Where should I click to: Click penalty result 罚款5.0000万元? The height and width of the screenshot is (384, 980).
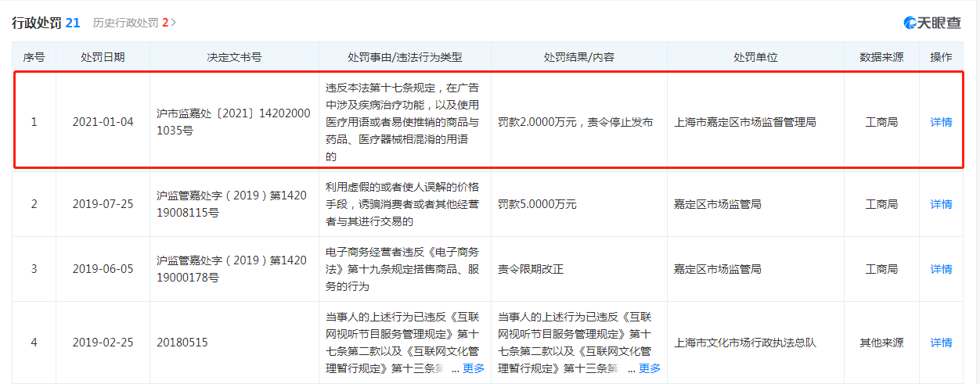537,204
